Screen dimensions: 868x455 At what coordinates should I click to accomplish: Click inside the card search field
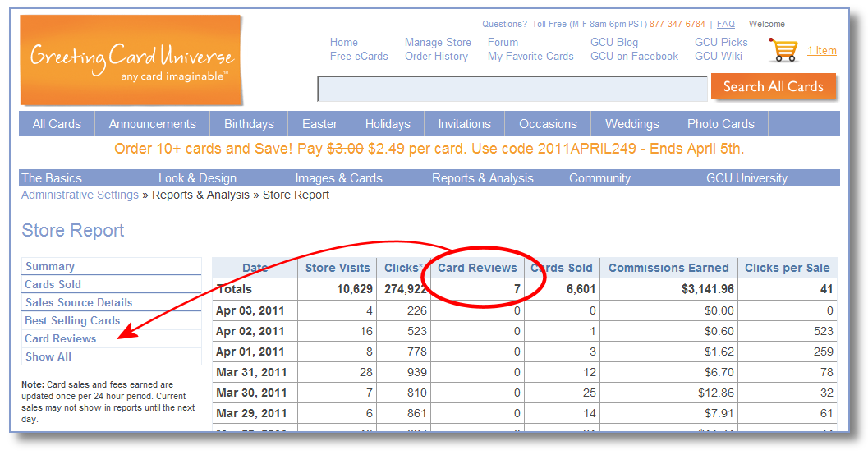click(x=512, y=89)
